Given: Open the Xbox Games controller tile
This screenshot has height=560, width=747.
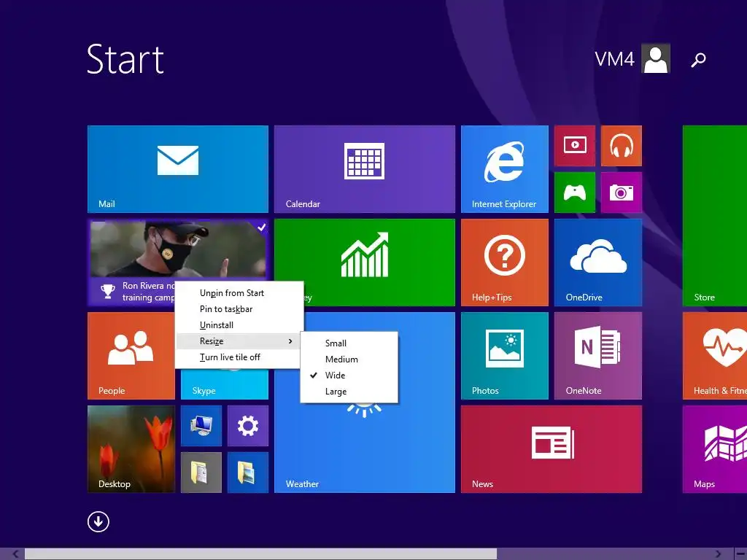Looking at the screenshot, I should point(575,192).
